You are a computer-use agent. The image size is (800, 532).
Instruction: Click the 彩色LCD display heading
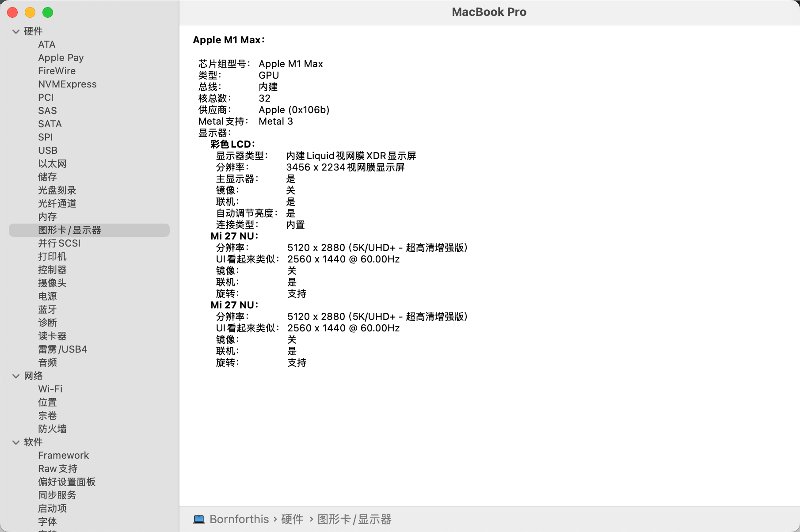coord(232,144)
